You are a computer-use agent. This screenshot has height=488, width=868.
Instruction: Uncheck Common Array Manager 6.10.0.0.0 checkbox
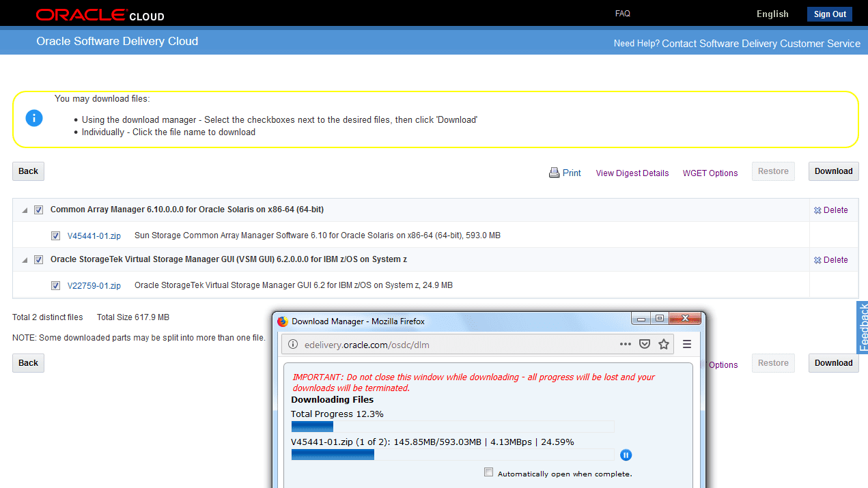point(39,210)
